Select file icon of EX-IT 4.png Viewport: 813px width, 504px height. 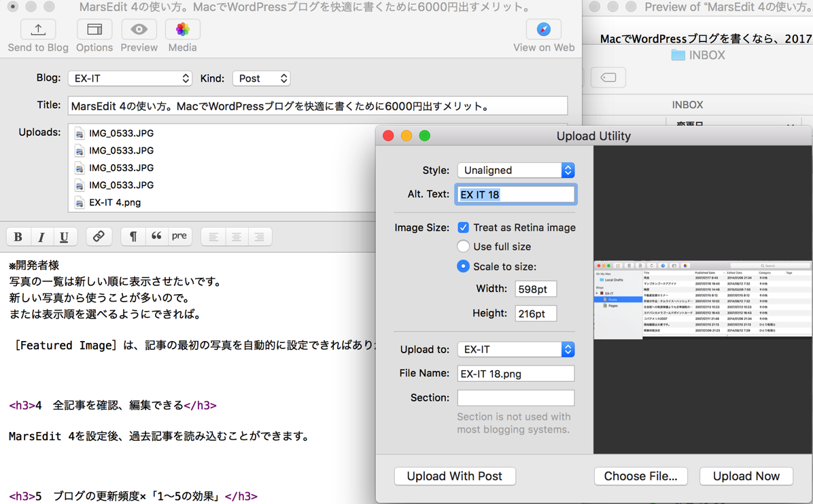80,202
